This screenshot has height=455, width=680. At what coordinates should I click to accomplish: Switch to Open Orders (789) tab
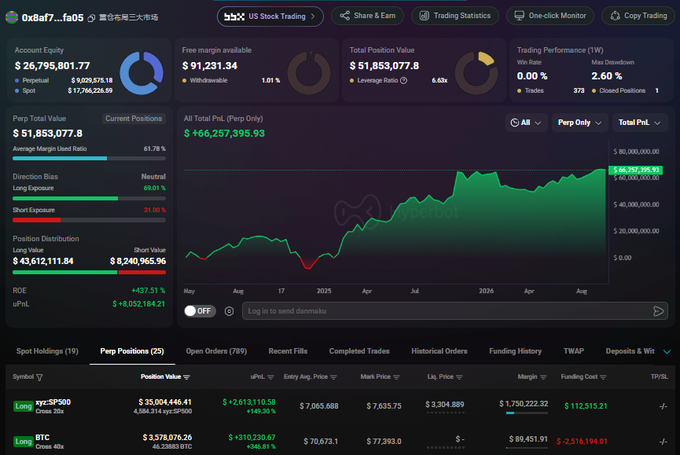click(216, 351)
